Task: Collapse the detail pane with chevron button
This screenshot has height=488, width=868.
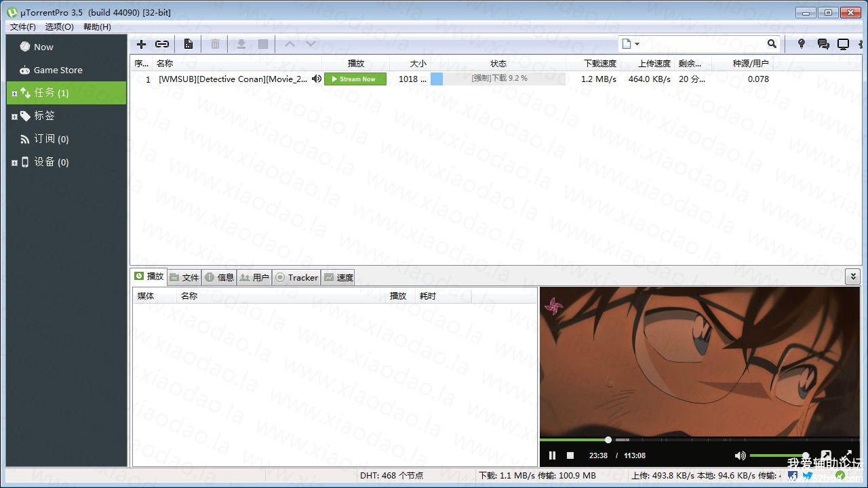Action: 852,276
